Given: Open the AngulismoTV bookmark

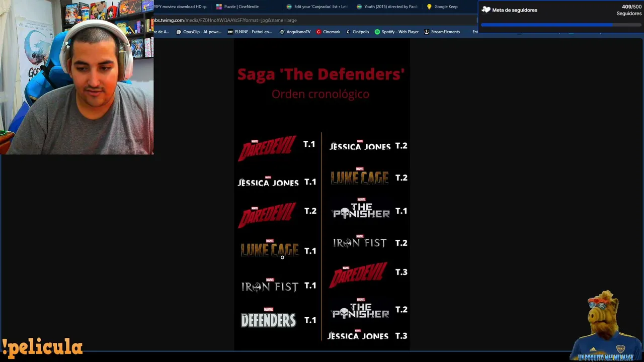Looking at the screenshot, I should click(295, 32).
